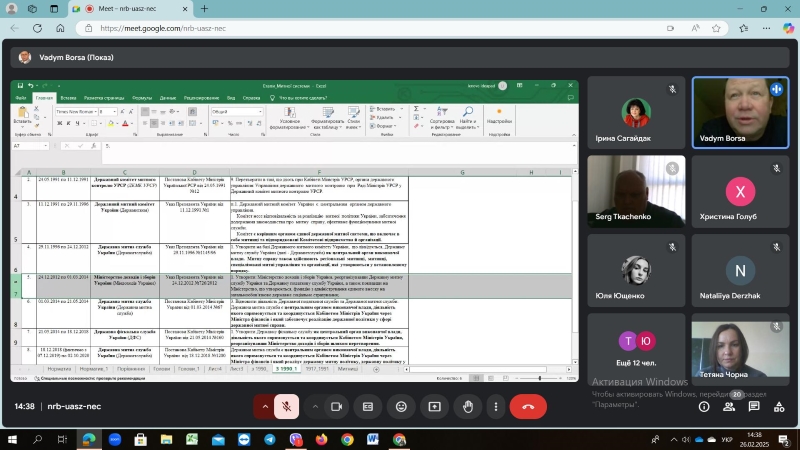Click the Ірина Сагайдак participant tile
The height and width of the screenshot is (450, 800).
click(x=636, y=112)
